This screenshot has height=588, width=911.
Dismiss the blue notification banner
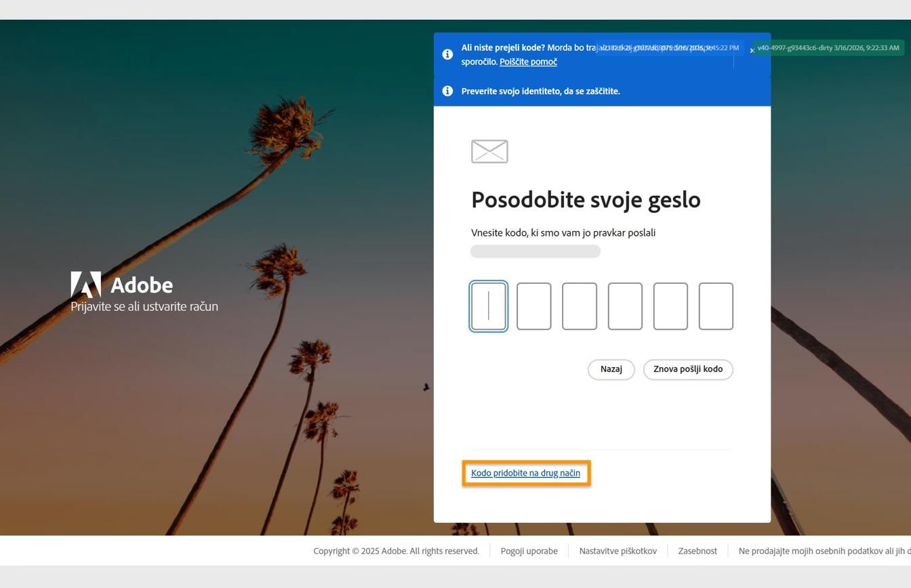tap(752, 50)
